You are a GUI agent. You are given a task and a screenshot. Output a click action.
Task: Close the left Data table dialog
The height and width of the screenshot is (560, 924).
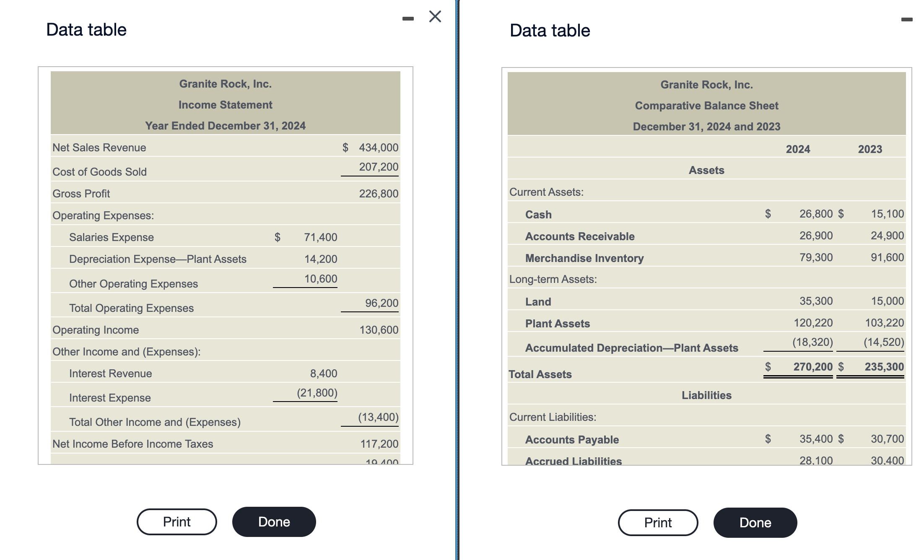(434, 16)
